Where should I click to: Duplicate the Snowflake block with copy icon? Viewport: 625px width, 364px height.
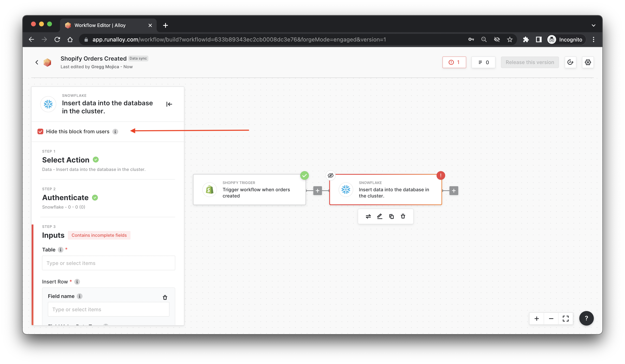(391, 216)
